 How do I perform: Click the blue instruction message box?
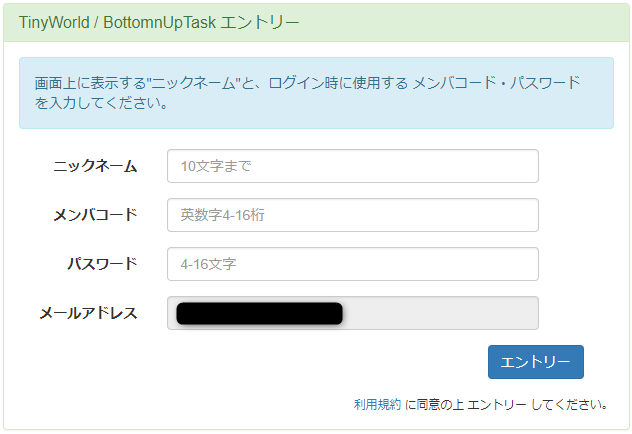coord(316,93)
